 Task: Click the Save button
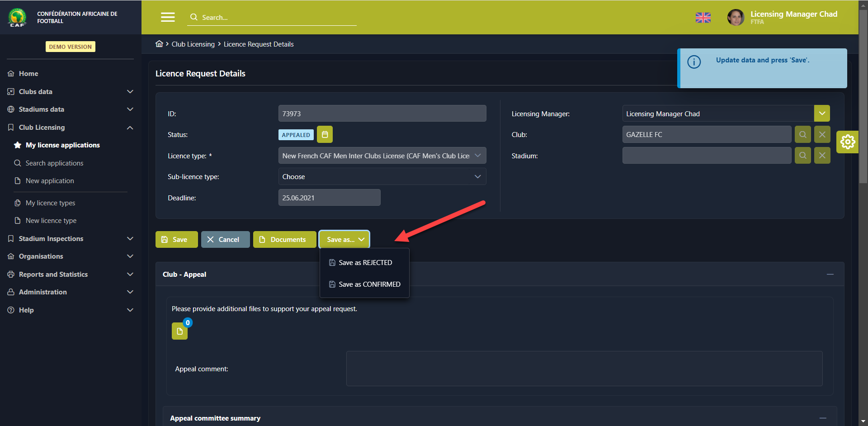tap(176, 240)
